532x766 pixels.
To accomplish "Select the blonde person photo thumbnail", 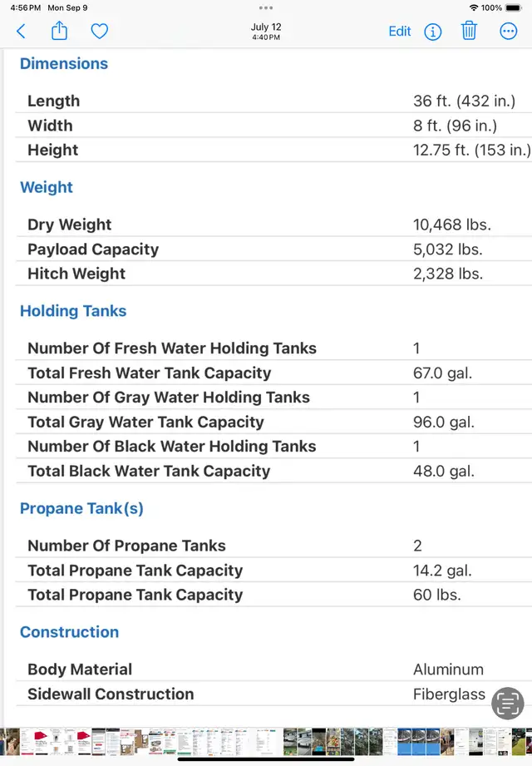I will pyautogui.click(x=446, y=742).
